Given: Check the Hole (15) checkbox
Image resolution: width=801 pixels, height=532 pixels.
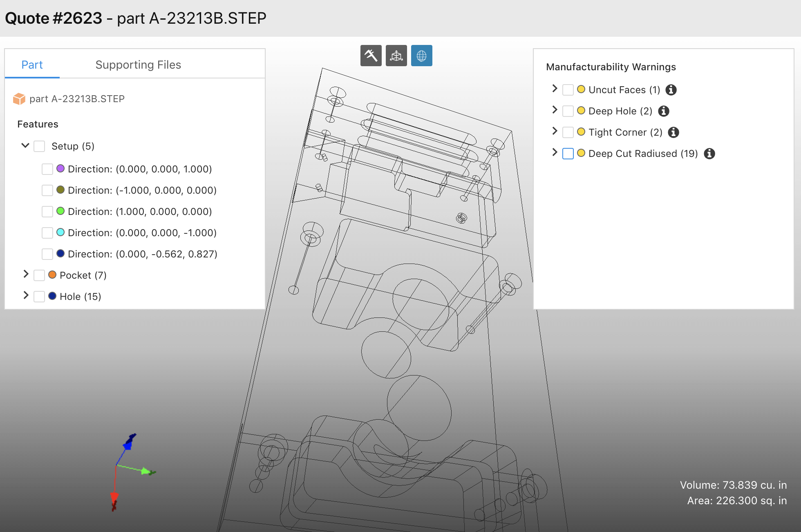Looking at the screenshot, I should point(39,297).
